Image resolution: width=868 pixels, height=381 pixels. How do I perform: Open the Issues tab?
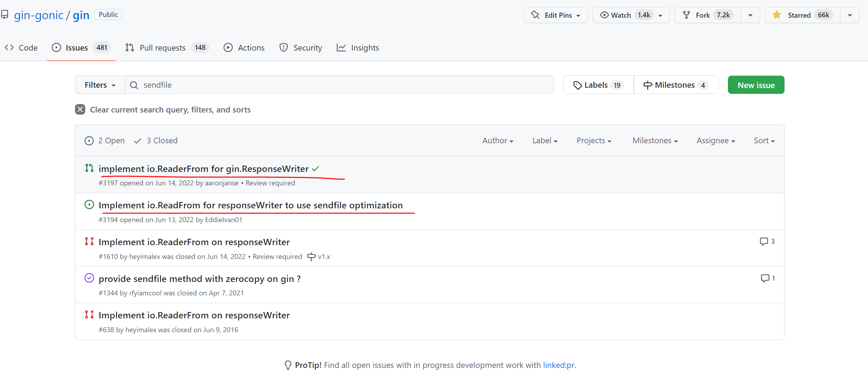pos(81,48)
